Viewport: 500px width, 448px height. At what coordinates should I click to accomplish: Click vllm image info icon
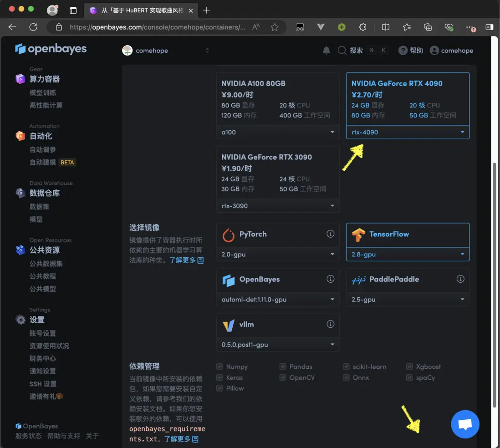click(x=330, y=324)
